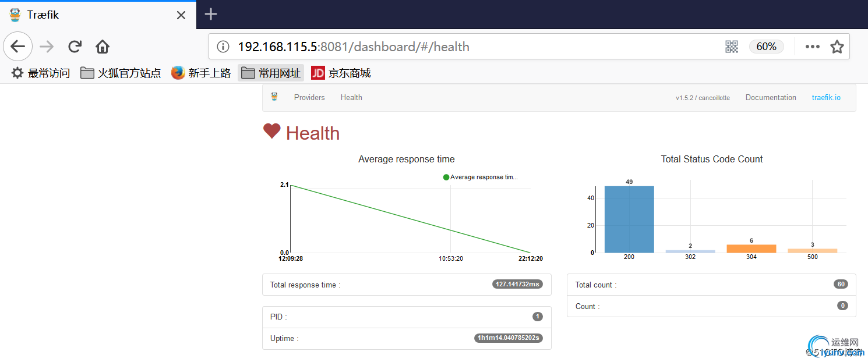Screen dimensions: 868x362
Task: Click the Count badge showing 0
Action: coord(842,306)
